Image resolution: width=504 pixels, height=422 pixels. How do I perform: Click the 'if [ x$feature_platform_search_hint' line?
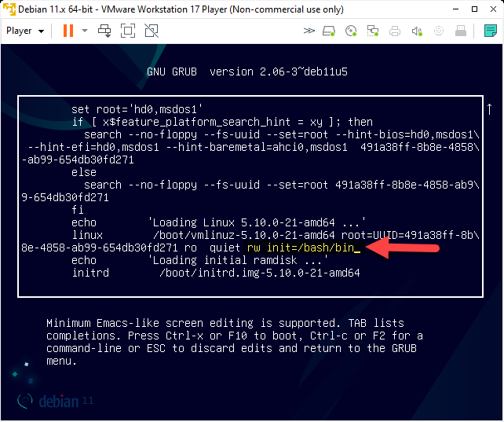click(222, 122)
